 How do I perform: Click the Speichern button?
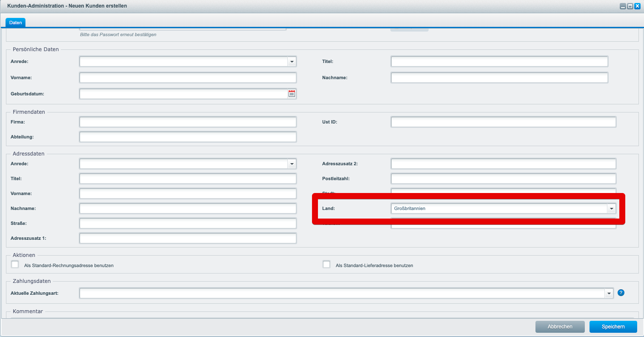point(613,327)
